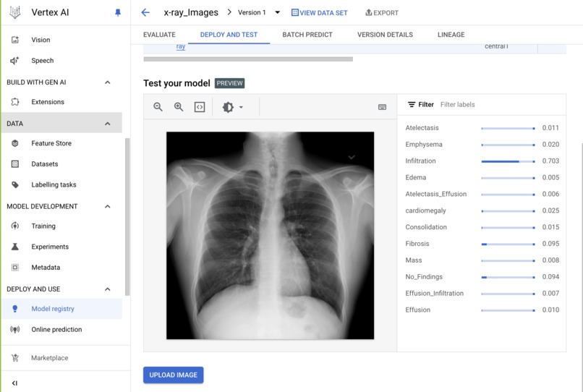The height and width of the screenshot is (392, 583).
Task: Show keyboard shortcuts icon
Action: coord(382,107)
